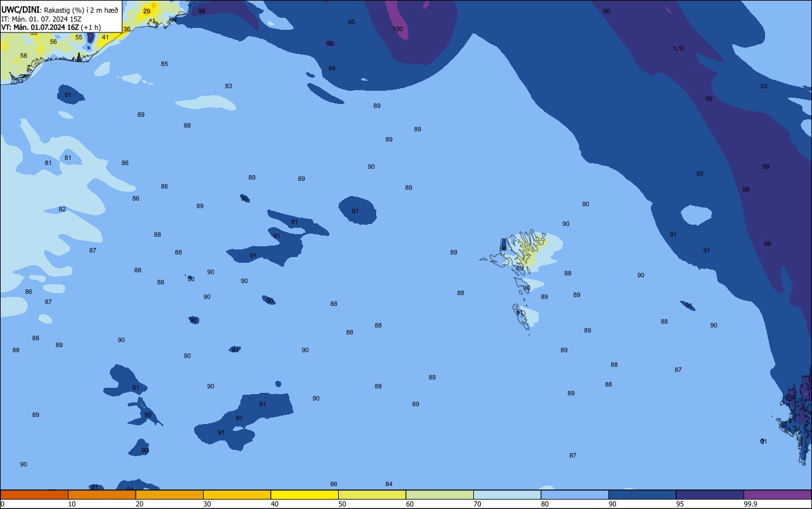Viewport: 812px width, 509px height.
Task: Click the 90–95 medium blue legend swatch
Action: click(x=642, y=494)
